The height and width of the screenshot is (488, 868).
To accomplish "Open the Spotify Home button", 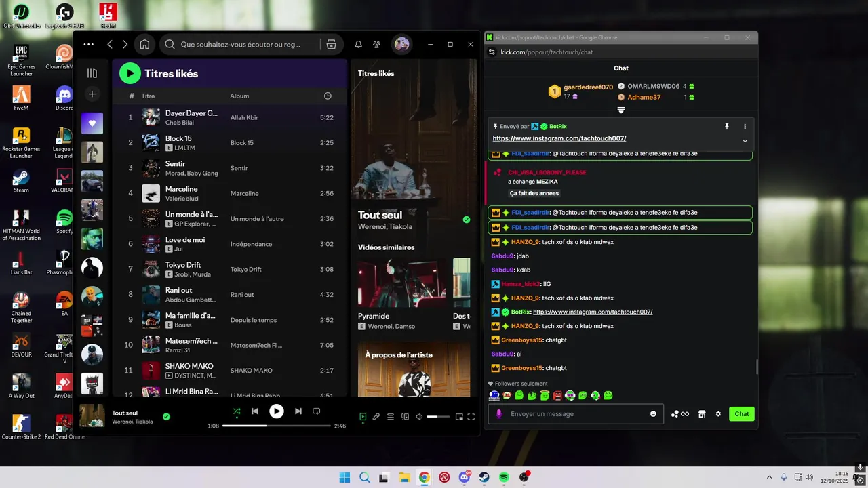I will pos(144,44).
